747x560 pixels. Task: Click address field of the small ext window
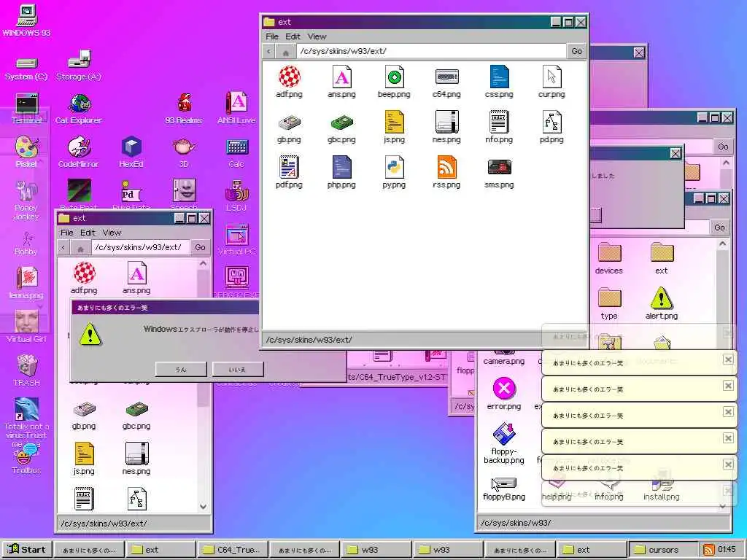pyautogui.click(x=141, y=248)
